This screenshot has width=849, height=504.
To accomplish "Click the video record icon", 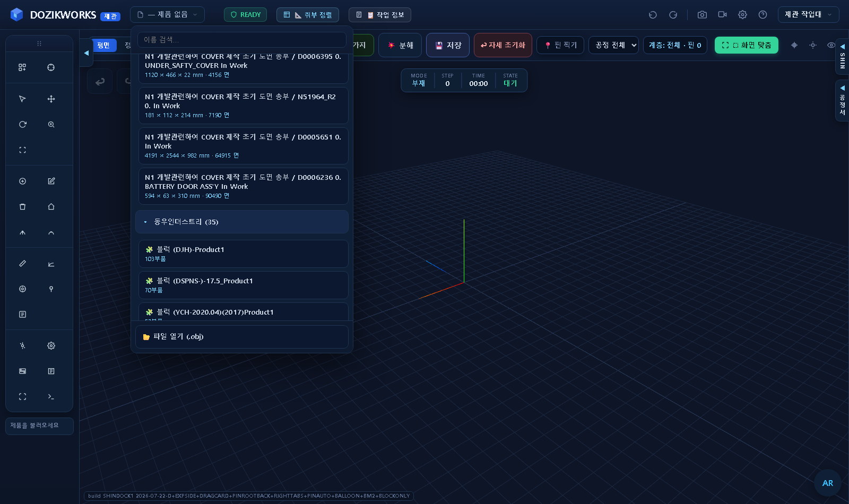I will click(722, 15).
